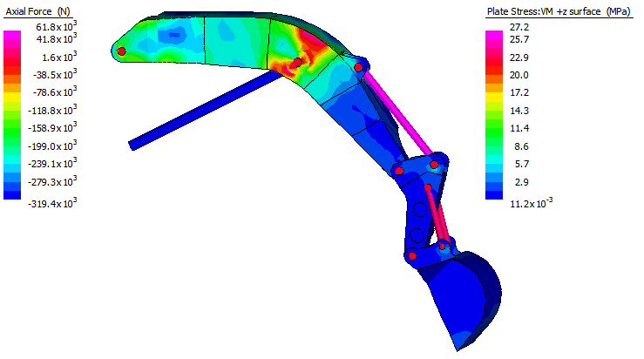
Task: Click the upper circular hole in the link plate
Action: 420,209
